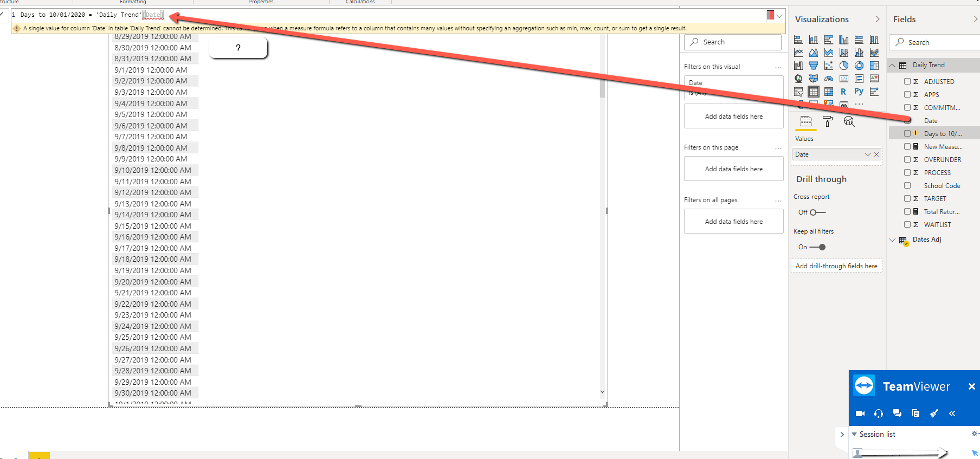Remove Date from Values well
980x459 pixels.
(x=876, y=154)
